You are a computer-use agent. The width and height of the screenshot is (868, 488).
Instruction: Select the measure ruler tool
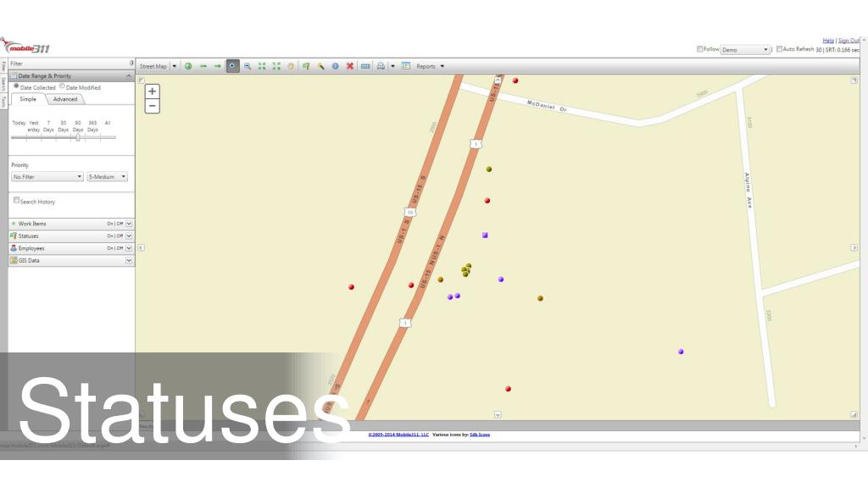click(x=365, y=66)
